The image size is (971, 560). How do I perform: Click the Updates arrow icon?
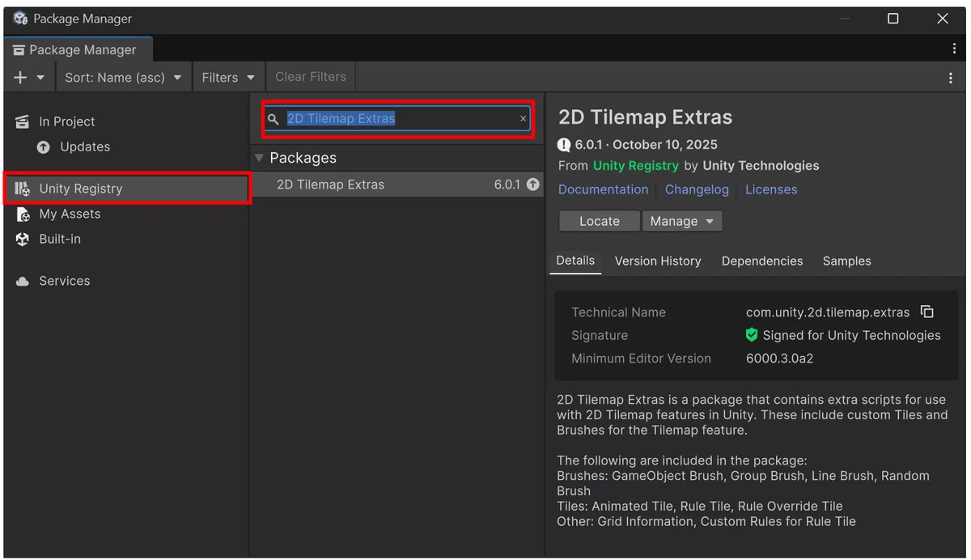click(x=44, y=147)
